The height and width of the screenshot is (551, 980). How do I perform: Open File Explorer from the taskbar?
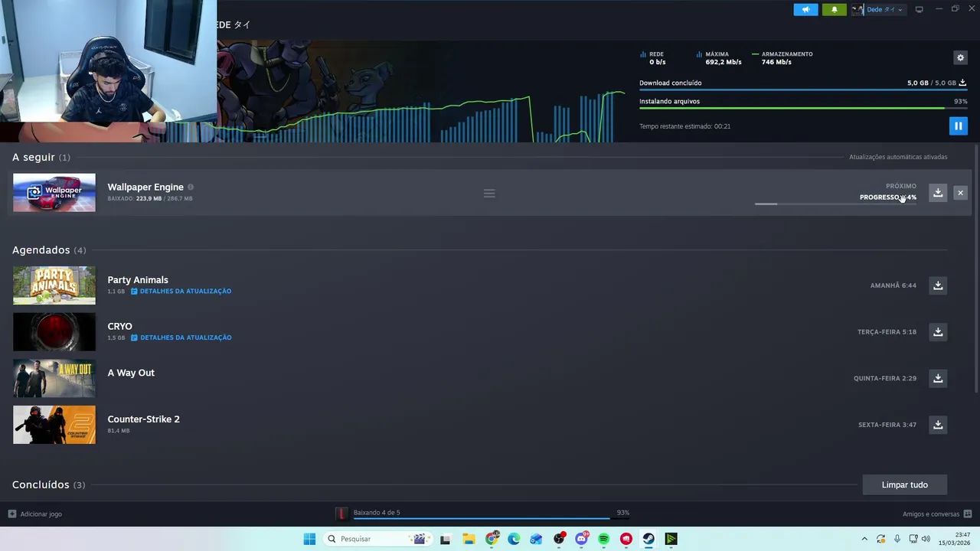pyautogui.click(x=469, y=539)
